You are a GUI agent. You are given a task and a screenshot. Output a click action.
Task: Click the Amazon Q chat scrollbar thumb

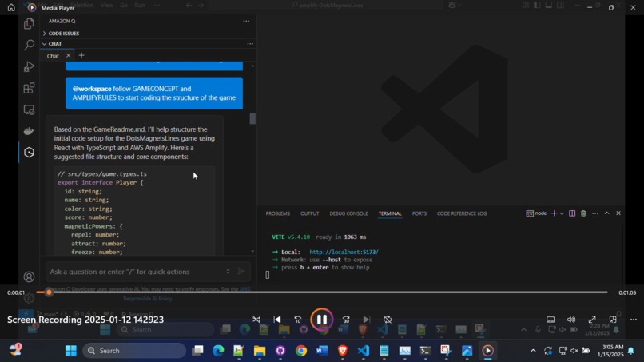point(252,119)
